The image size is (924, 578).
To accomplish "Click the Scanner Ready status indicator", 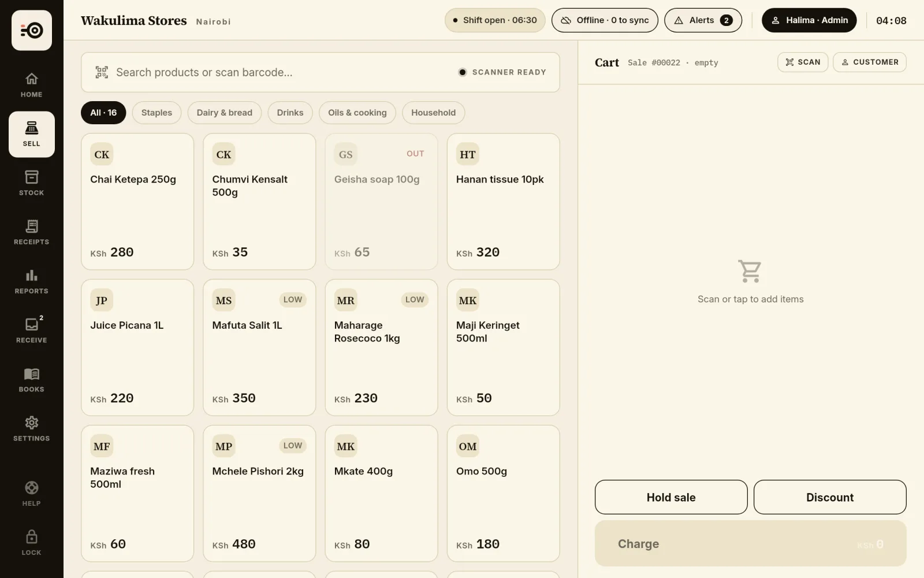I will 502,72.
